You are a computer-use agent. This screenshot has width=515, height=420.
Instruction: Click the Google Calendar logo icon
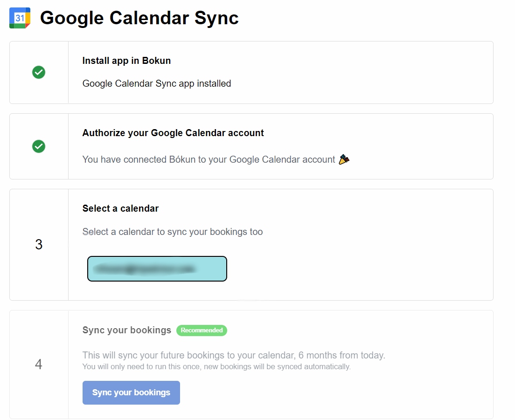point(20,18)
